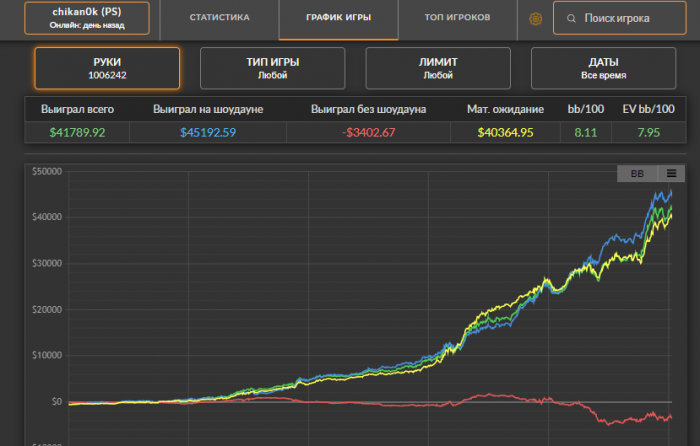The image size is (700, 446).
Task: Click the chikan0k (PS) player box
Action: [86, 18]
